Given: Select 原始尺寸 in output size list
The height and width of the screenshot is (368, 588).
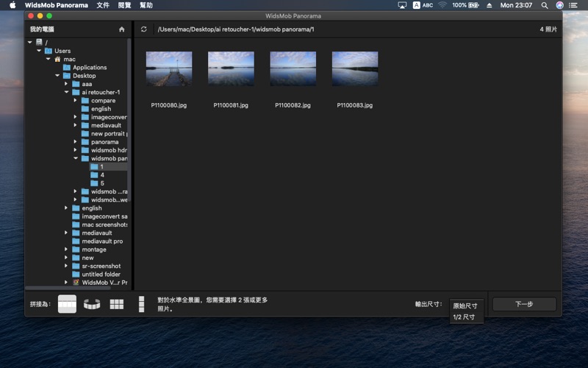Looking at the screenshot, I should click(465, 305).
